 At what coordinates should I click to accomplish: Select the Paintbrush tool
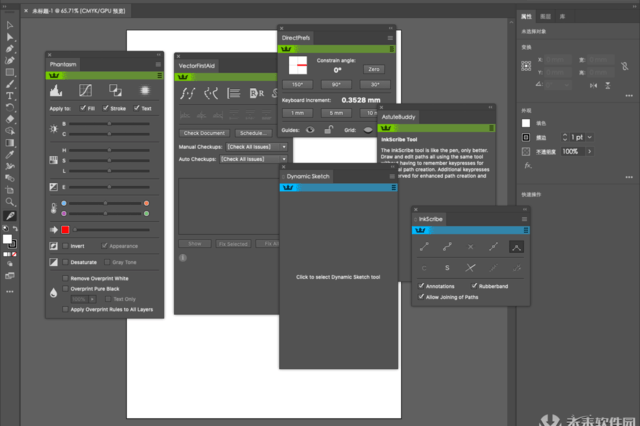tap(10, 84)
